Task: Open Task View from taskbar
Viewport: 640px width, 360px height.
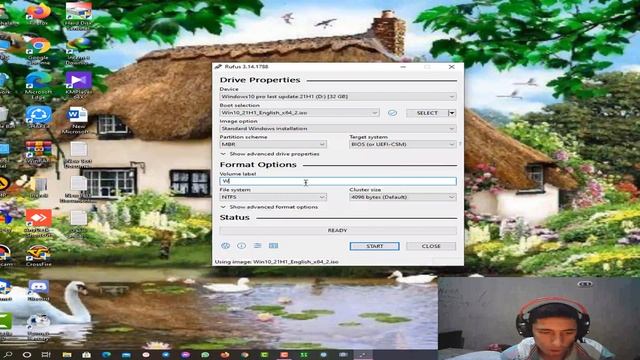Action: (x=46, y=355)
